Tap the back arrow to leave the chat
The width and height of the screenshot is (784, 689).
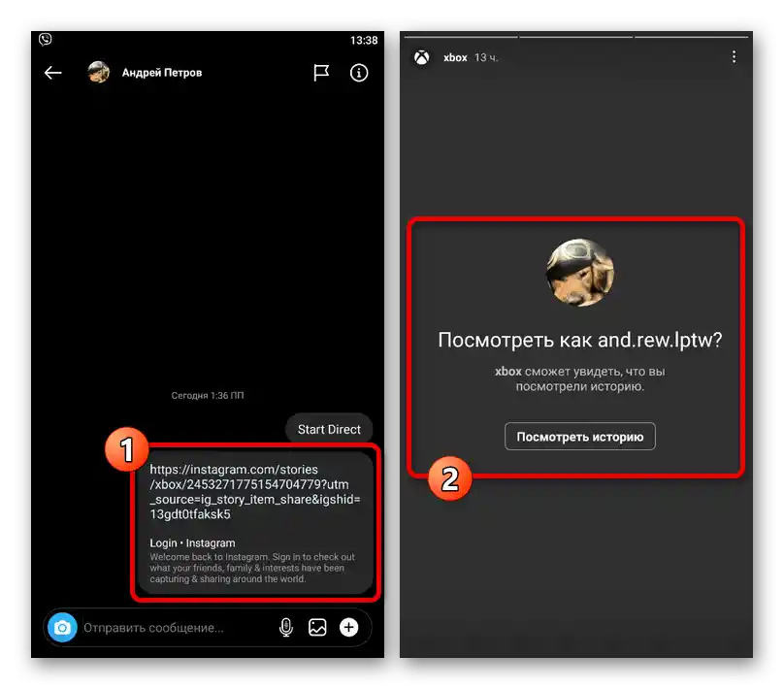[x=52, y=72]
